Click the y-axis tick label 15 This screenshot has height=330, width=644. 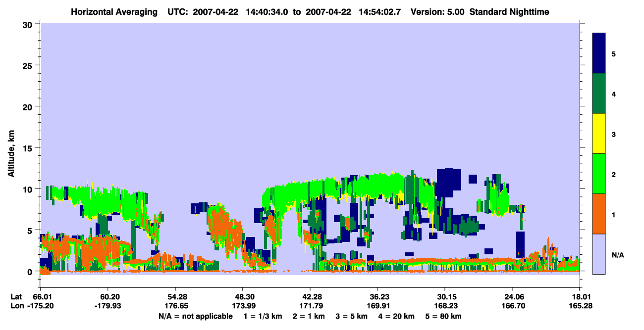point(29,148)
